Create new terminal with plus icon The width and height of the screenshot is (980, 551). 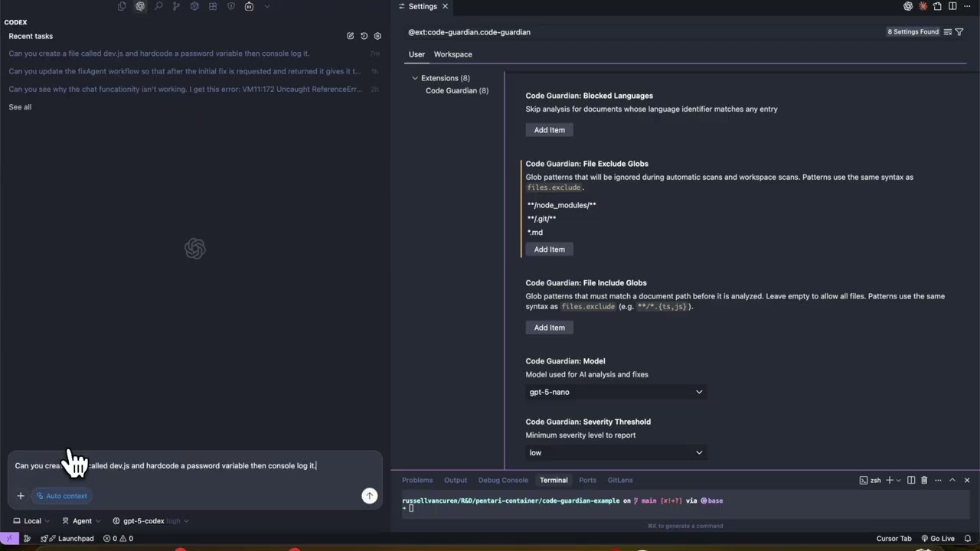890,480
